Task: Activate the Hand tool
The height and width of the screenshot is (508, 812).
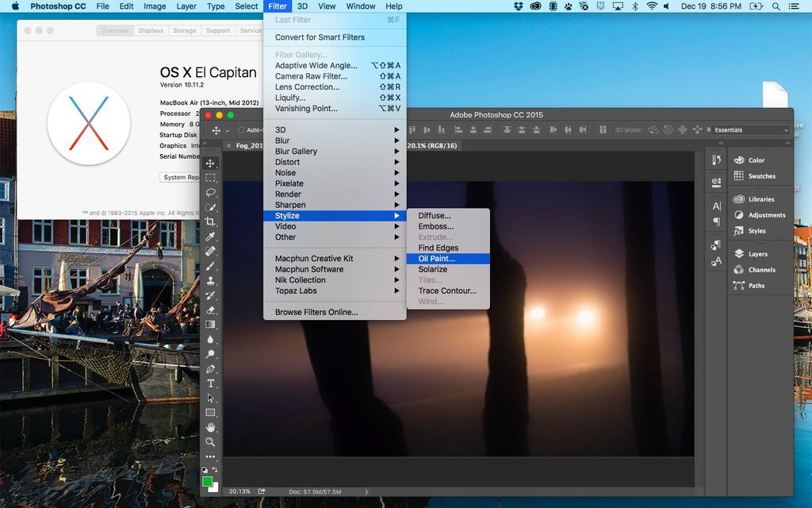Action: (210, 428)
